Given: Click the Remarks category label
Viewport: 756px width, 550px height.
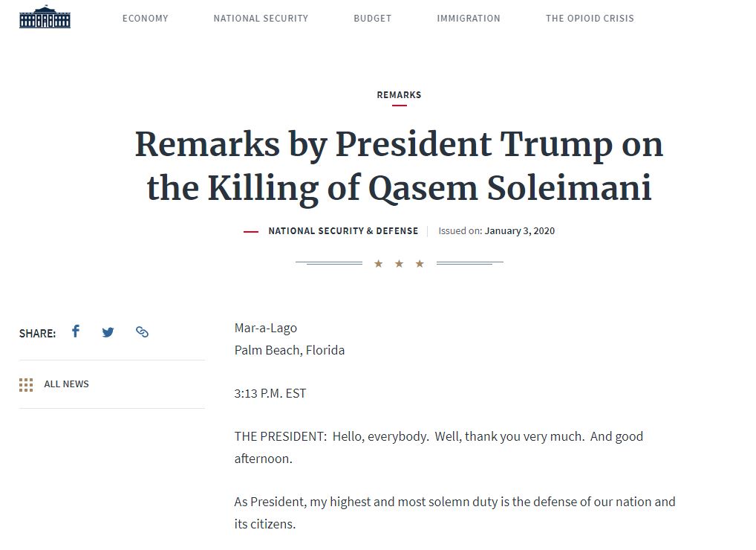Looking at the screenshot, I should click(399, 95).
